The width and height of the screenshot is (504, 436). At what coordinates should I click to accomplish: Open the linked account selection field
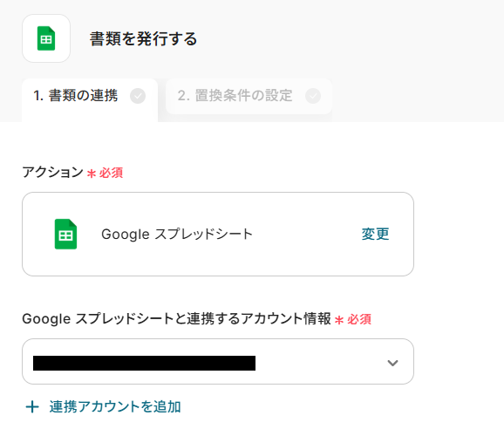[218, 361]
